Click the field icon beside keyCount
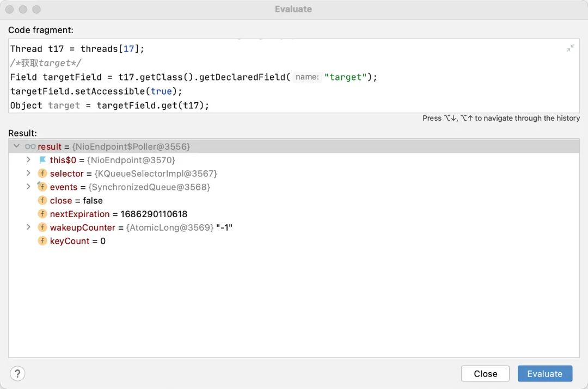The image size is (588, 389). pyautogui.click(x=42, y=241)
